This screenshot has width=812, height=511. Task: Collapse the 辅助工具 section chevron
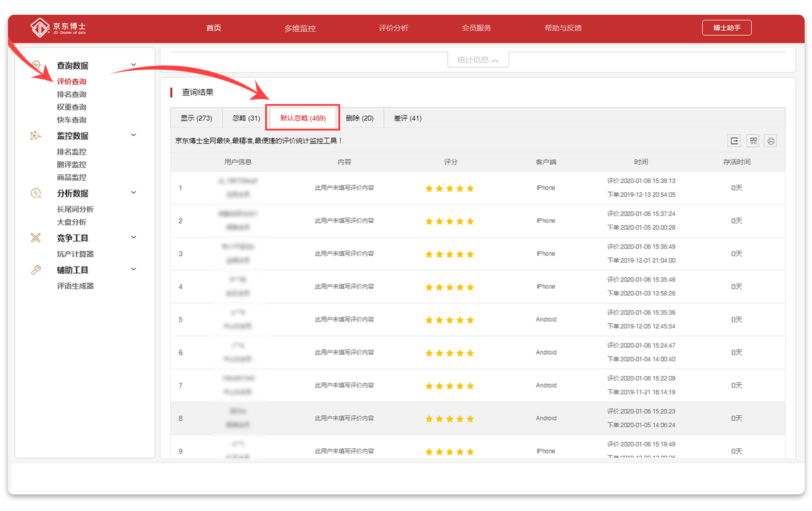pos(134,270)
